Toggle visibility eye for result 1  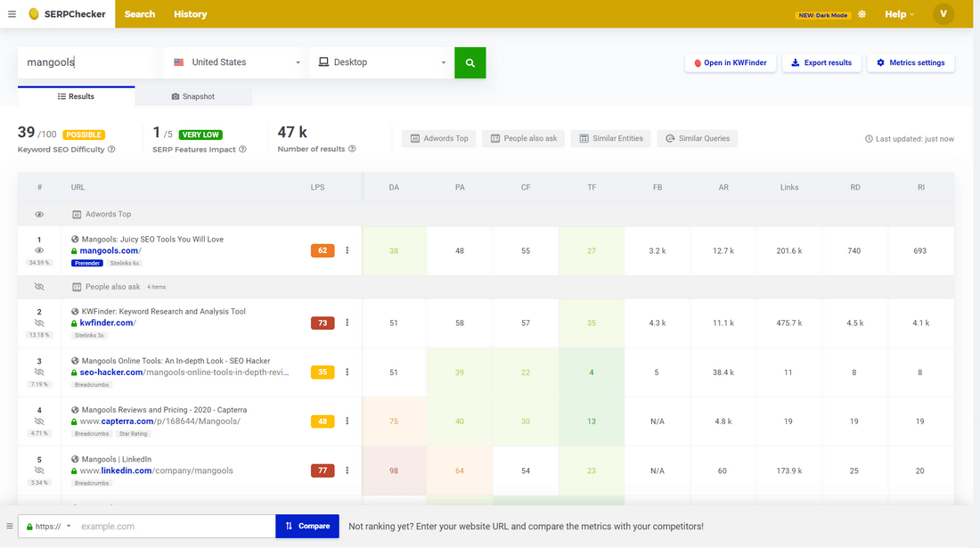tap(39, 250)
